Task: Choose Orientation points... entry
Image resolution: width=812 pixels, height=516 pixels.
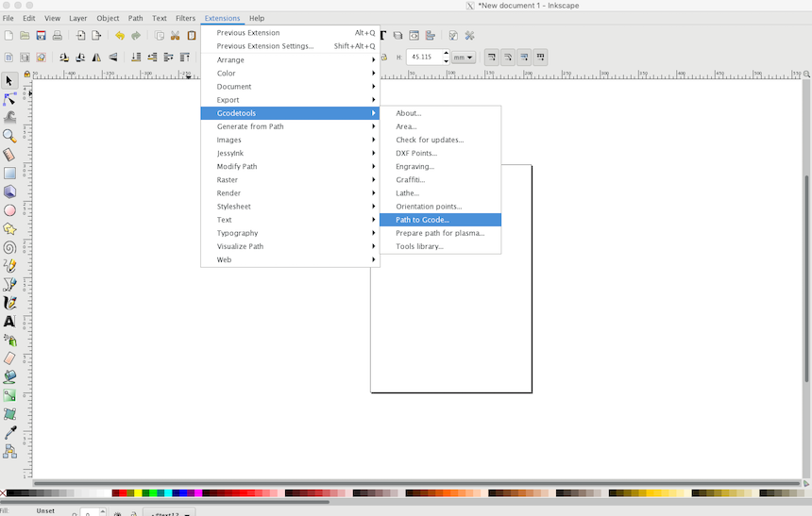Action: coord(440,207)
